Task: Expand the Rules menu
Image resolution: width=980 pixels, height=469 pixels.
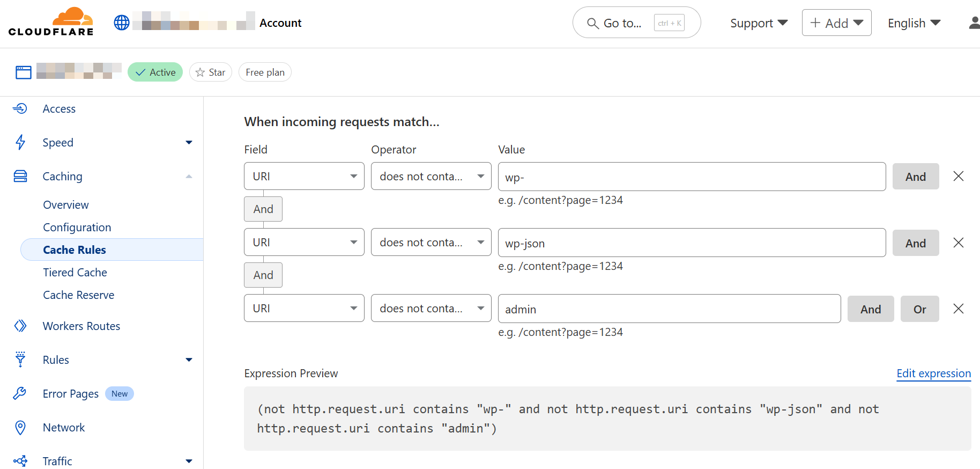Action: click(189, 360)
